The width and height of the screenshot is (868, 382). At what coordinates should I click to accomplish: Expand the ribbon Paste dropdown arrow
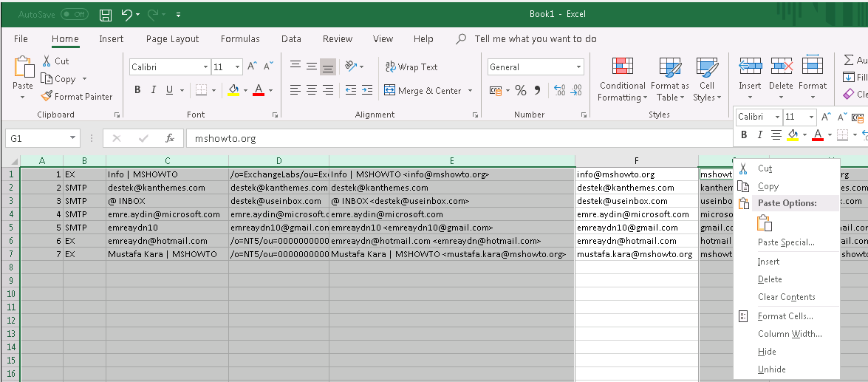(x=23, y=98)
